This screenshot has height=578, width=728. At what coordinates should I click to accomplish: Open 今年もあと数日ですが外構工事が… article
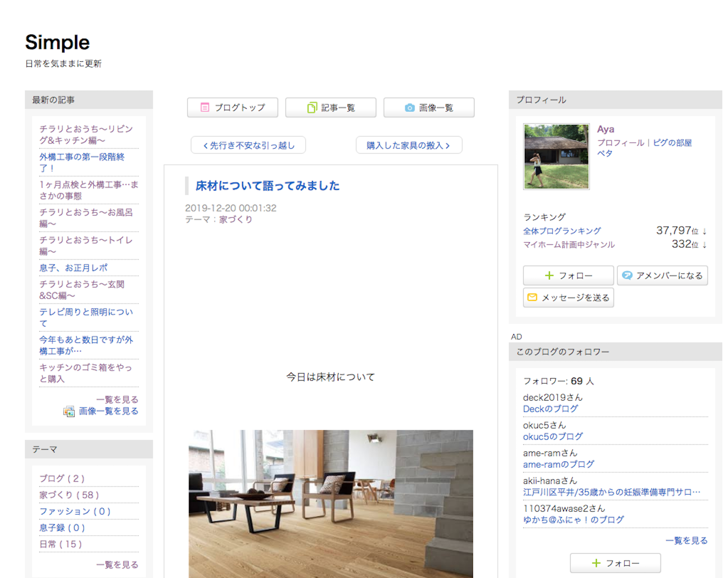pos(86,345)
